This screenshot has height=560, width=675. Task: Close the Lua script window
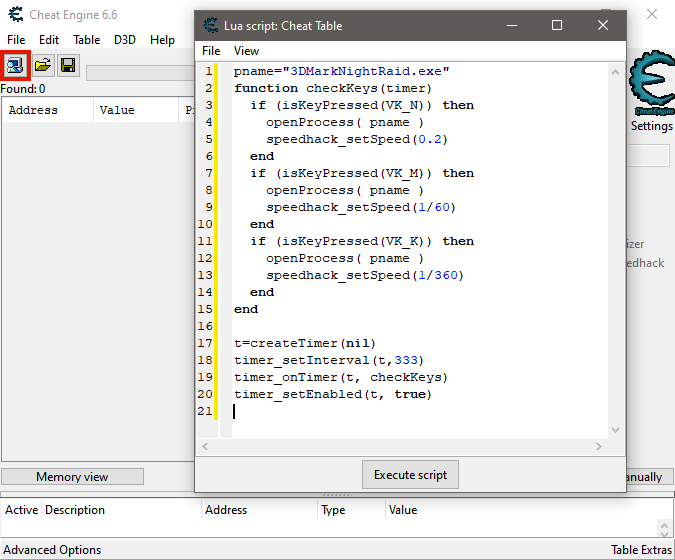tap(603, 25)
